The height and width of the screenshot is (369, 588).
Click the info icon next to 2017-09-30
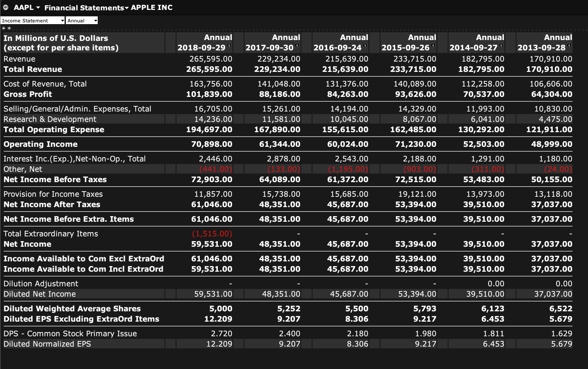(x=297, y=45)
